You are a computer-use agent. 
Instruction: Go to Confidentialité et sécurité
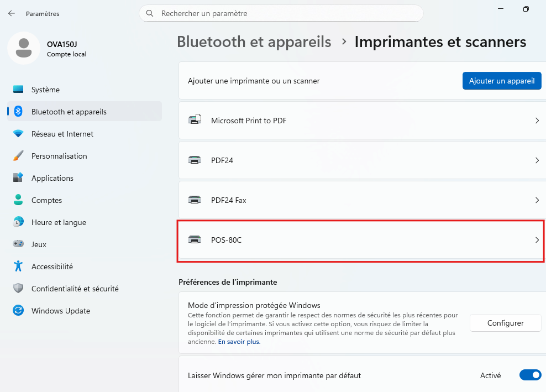pos(75,289)
